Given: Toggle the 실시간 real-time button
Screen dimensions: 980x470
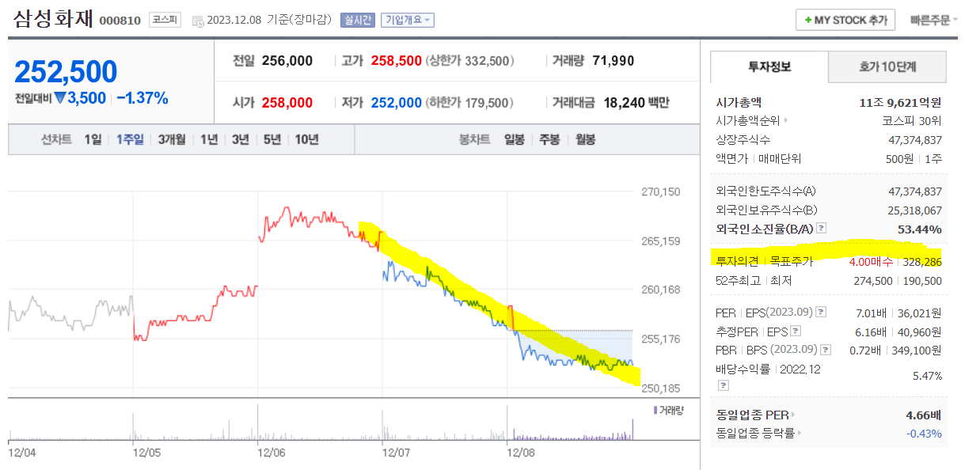Looking at the screenshot, I should (x=358, y=21).
